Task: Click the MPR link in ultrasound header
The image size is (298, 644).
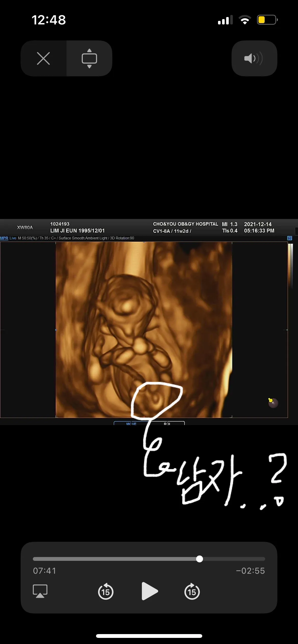Action: click(4, 238)
